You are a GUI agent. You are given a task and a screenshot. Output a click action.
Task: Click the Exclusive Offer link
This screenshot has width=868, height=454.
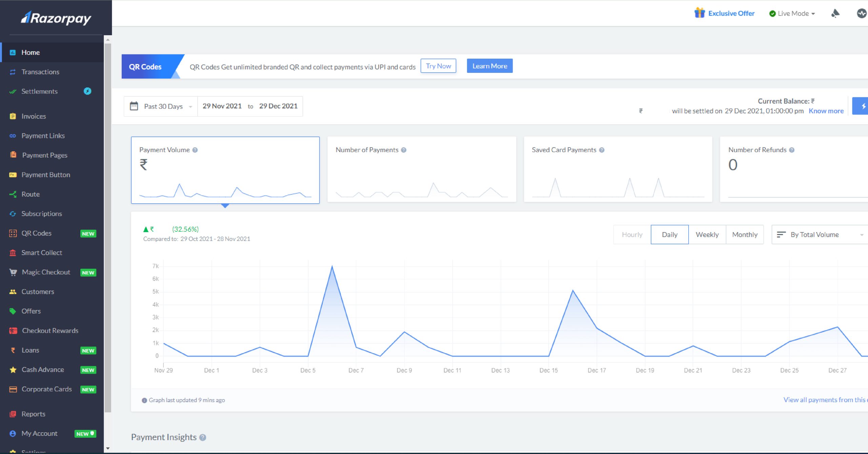[x=731, y=14]
